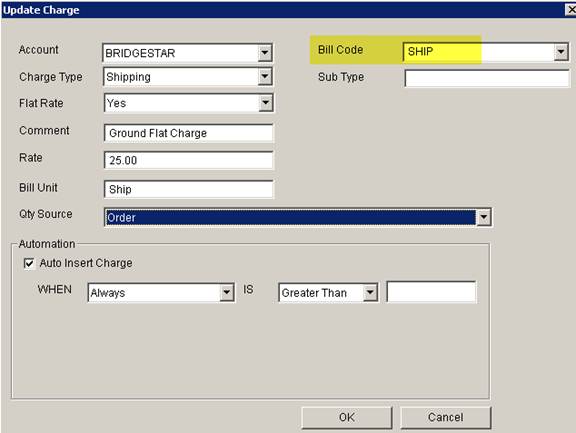Toggle the Auto Insert Charge checkbox
The width and height of the screenshot is (576, 433).
pyautogui.click(x=29, y=263)
